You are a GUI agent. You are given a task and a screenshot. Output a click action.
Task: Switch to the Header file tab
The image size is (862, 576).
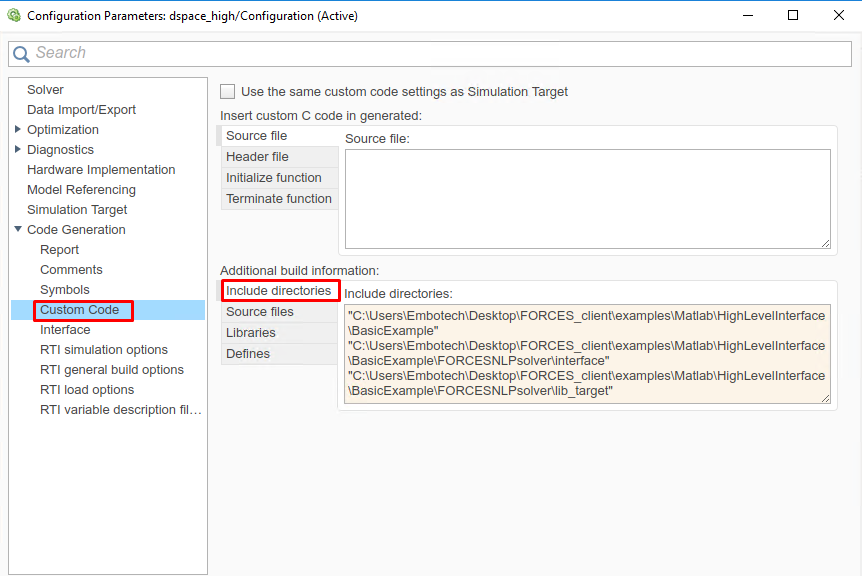pos(257,157)
